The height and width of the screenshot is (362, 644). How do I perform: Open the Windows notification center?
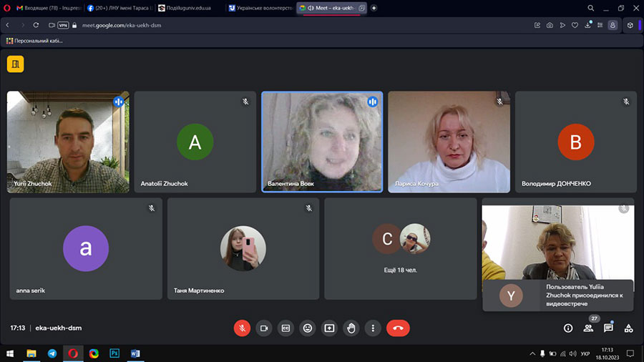[x=630, y=353]
